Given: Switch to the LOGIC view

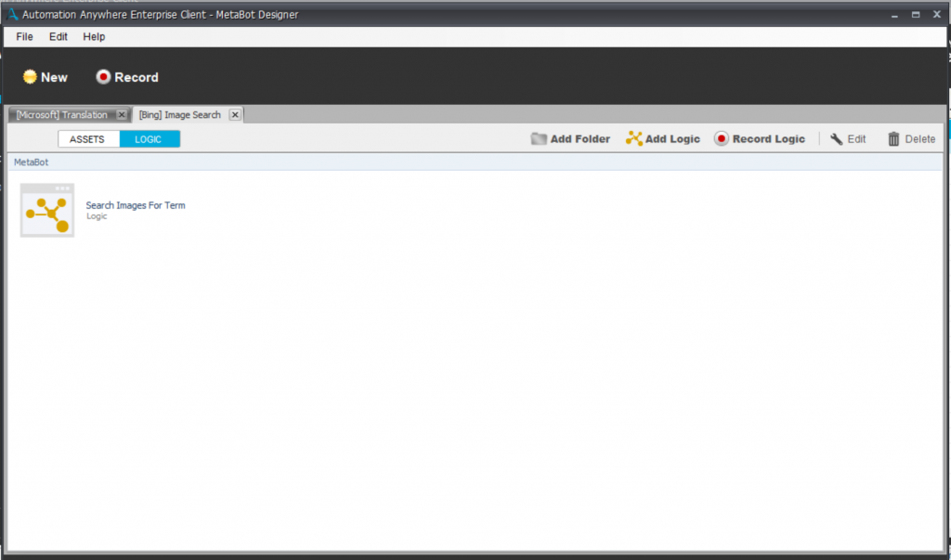Looking at the screenshot, I should pos(150,139).
